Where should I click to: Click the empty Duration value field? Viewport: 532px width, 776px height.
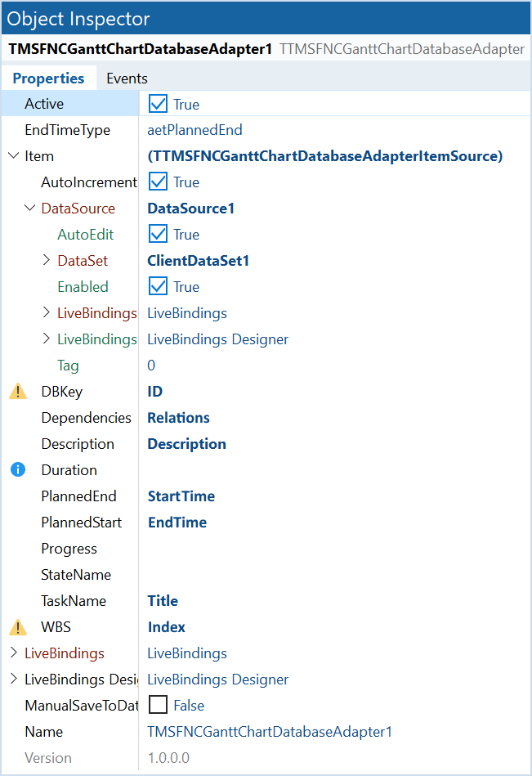coord(335,469)
